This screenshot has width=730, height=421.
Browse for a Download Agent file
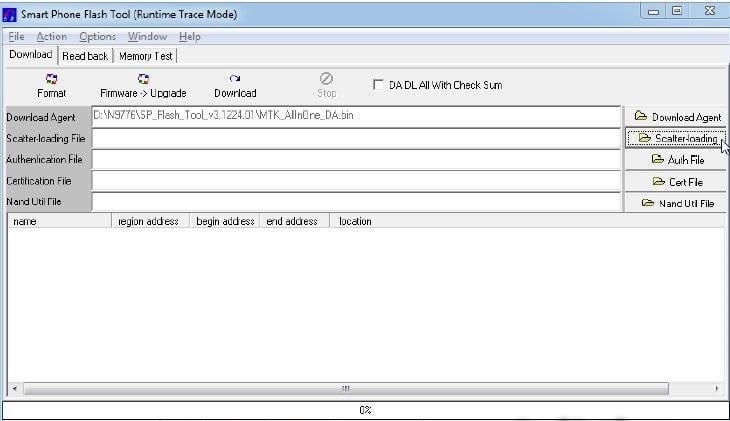click(x=676, y=117)
